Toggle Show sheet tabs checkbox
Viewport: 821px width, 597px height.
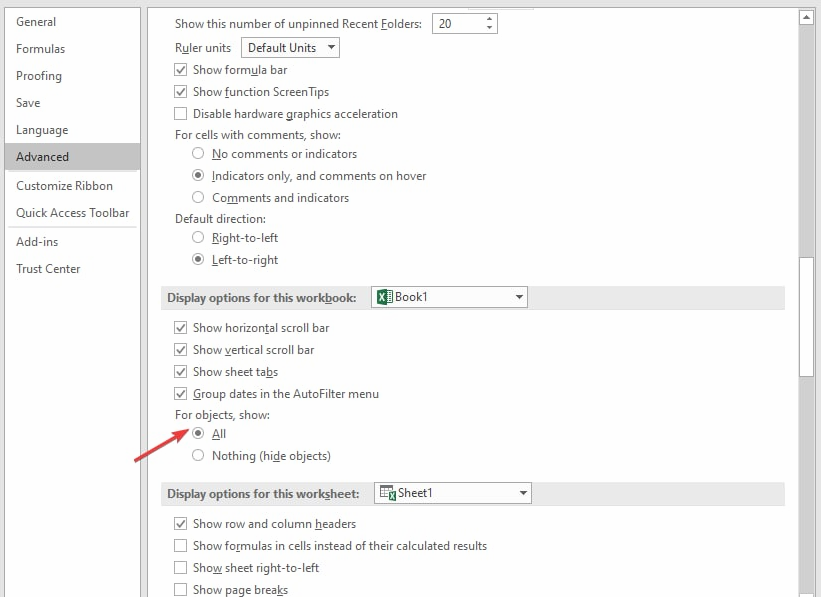pos(181,372)
